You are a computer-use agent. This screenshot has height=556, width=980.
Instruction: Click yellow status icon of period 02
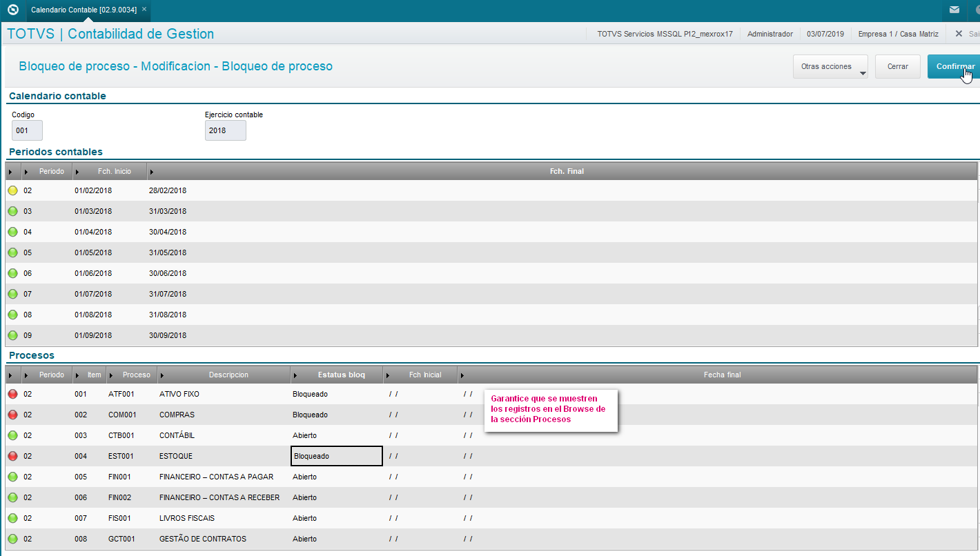pyautogui.click(x=12, y=190)
